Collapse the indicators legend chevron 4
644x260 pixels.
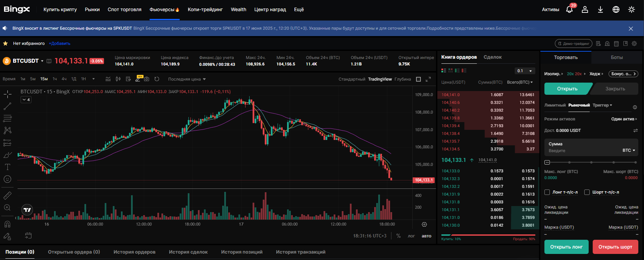(26, 99)
